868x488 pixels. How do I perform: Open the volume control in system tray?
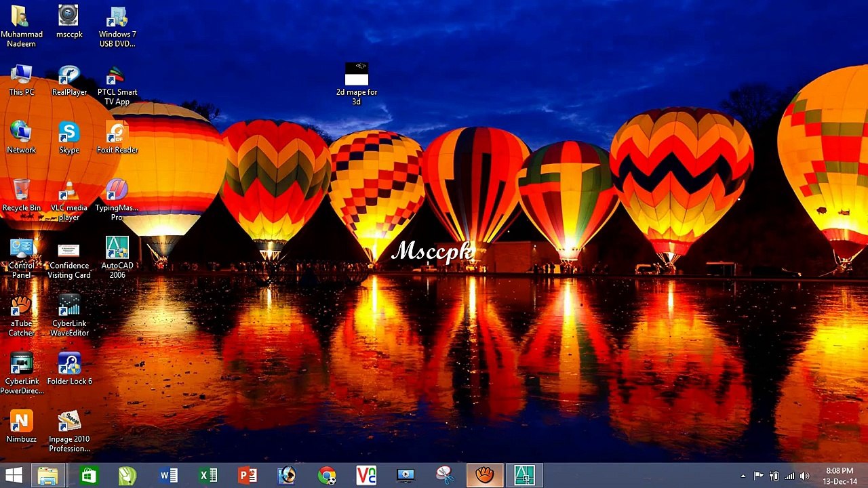(805, 476)
